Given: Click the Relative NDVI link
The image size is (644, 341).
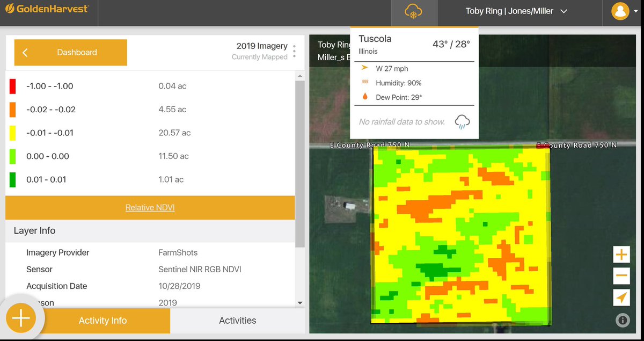Looking at the screenshot, I should (x=150, y=208).
